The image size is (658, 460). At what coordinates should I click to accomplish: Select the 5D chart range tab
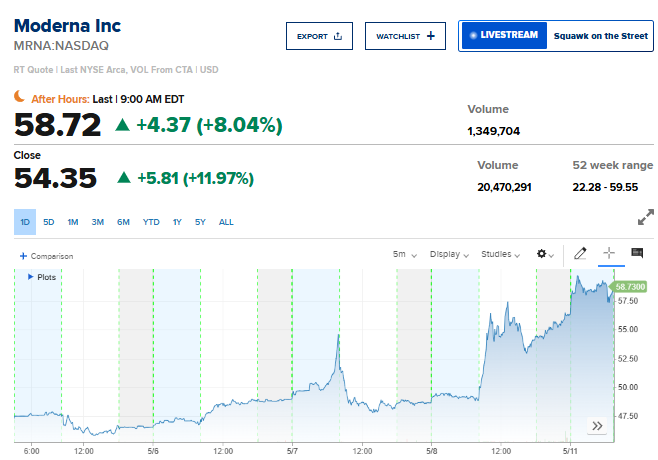pyautogui.click(x=49, y=222)
